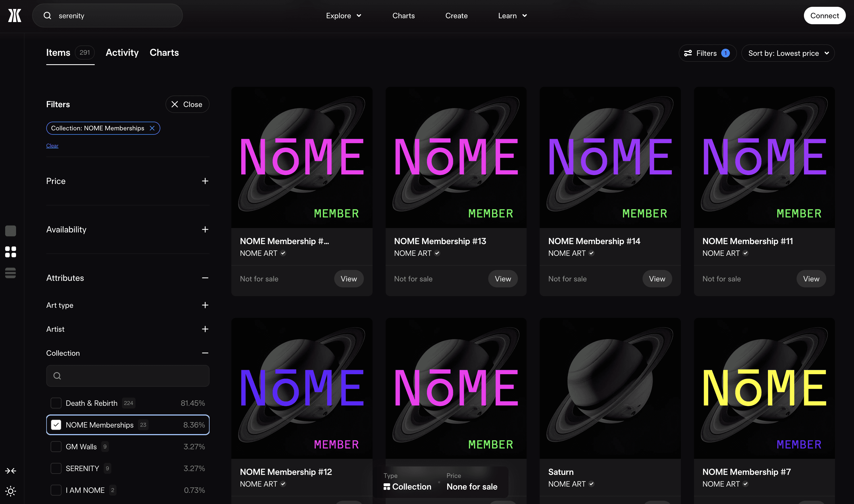The height and width of the screenshot is (504, 854).
Task: Open Charts in the top navigation
Action: (x=403, y=16)
